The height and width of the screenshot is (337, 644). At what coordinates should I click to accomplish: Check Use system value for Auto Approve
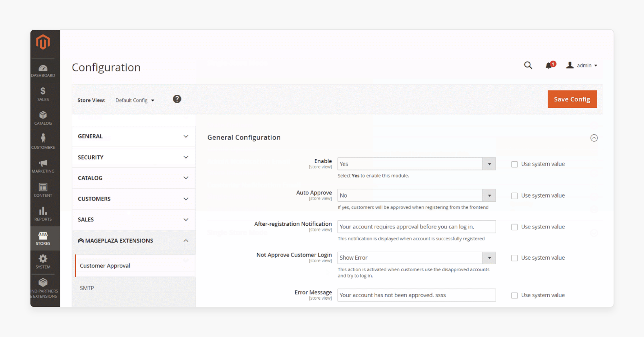point(515,196)
